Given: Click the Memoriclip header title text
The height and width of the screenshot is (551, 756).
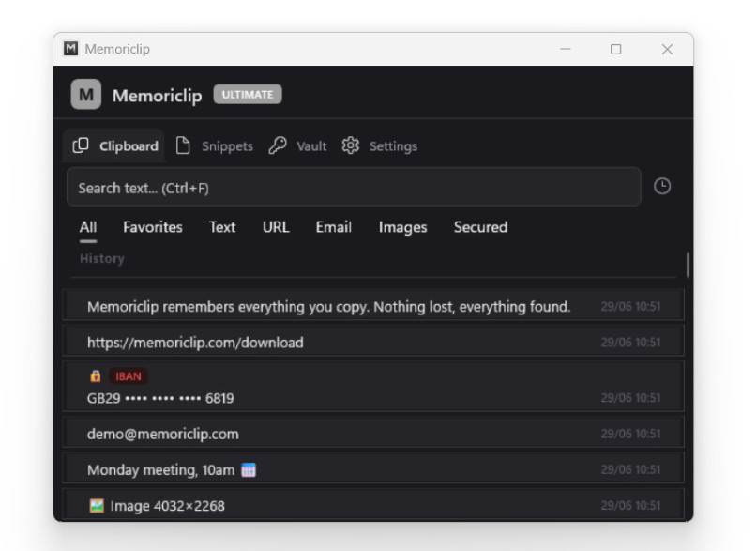Looking at the screenshot, I should [158, 96].
